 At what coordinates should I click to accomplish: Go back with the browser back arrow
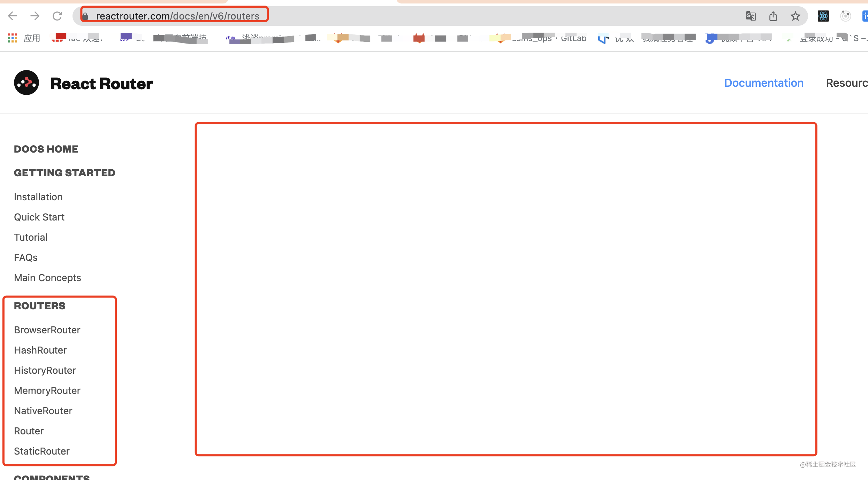pos(13,16)
